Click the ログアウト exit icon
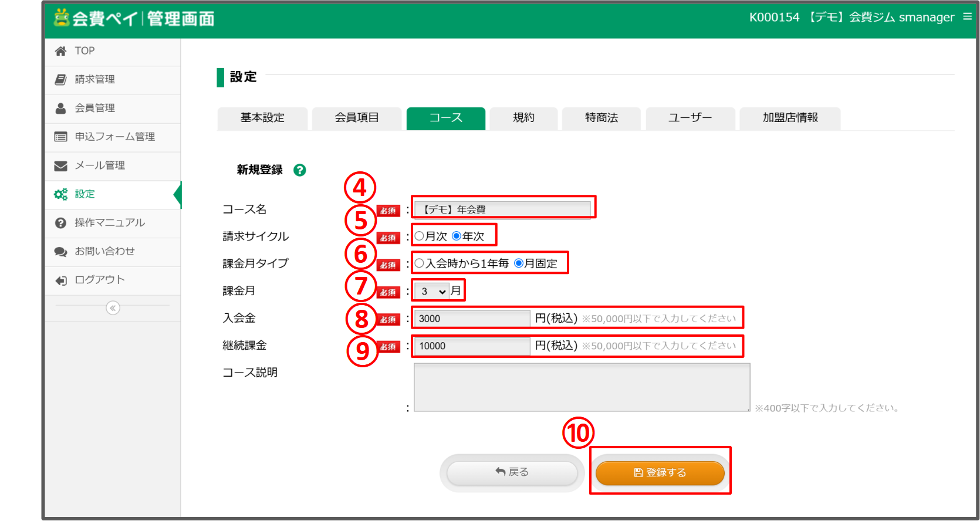Viewport: 980px width, 521px height. tap(60, 280)
